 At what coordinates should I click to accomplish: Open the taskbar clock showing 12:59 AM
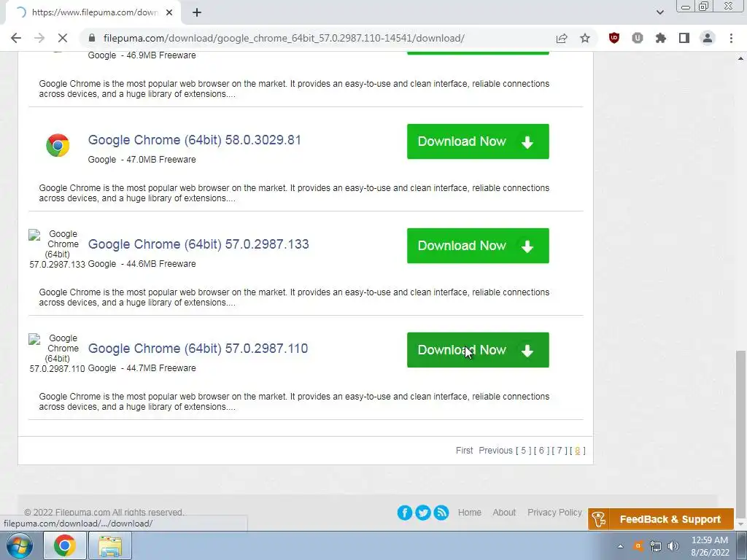tap(710, 546)
